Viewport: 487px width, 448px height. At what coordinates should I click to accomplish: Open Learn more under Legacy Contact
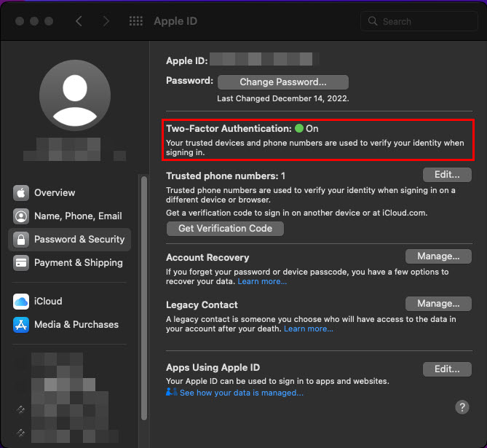tap(309, 329)
